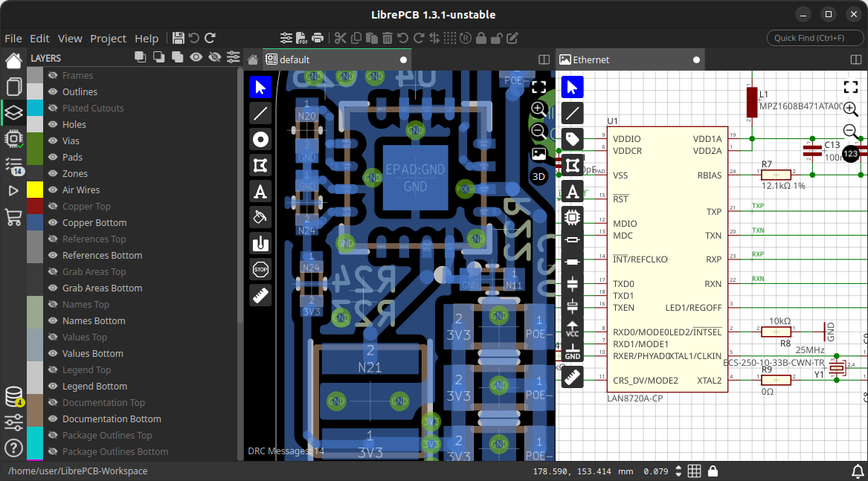Open layer settings sliders in Layers header
This screenshot has width=868, height=481.
point(233,57)
